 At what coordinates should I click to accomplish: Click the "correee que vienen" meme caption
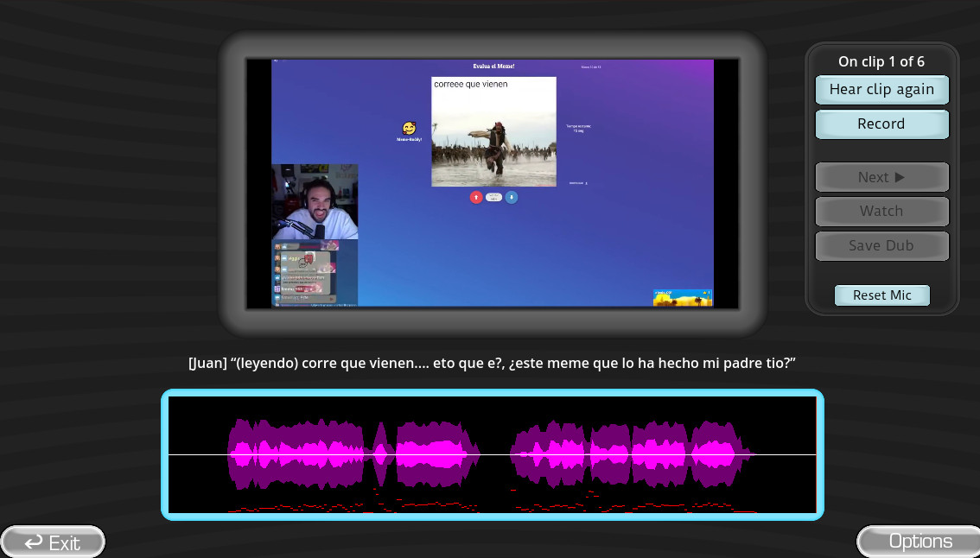tap(471, 84)
